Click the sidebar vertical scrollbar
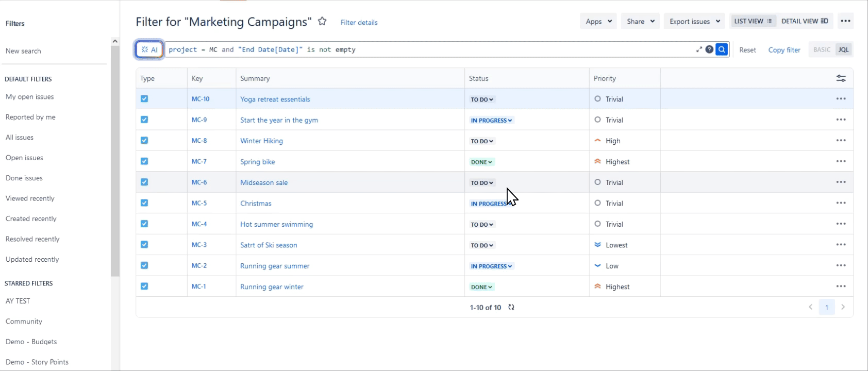Image resolution: width=868 pixels, height=371 pixels. click(x=115, y=161)
